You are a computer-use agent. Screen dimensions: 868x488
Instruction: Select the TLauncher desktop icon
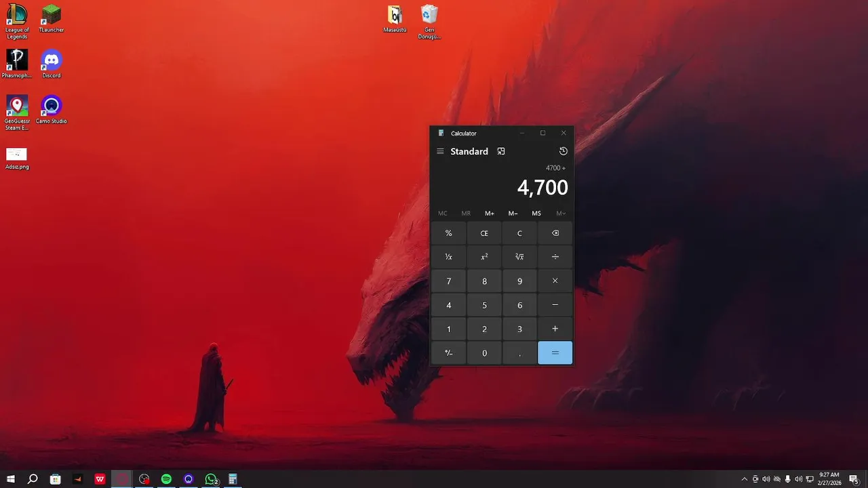coord(51,19)
